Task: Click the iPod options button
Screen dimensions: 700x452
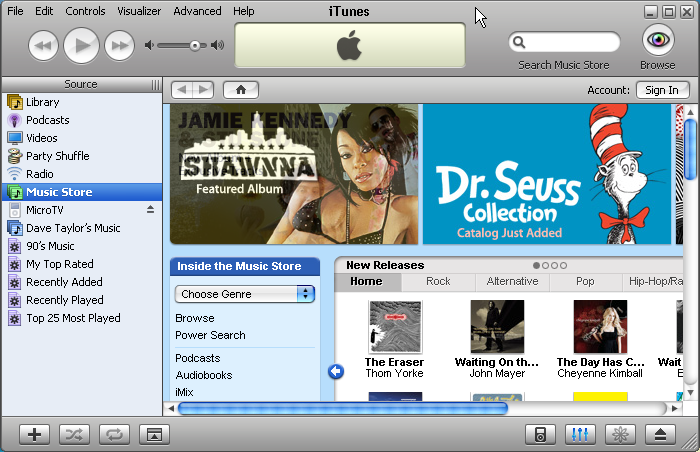Action: pyautogui.click(x=540, y=434)
